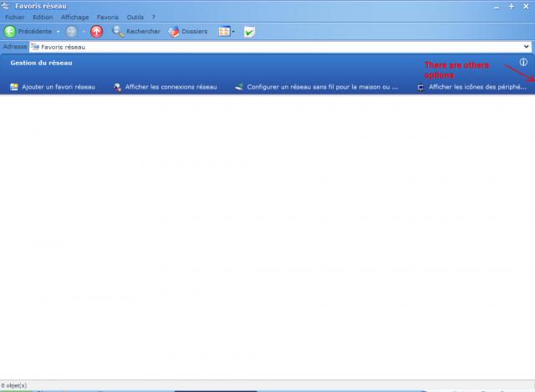Click the wireless network setup icon
Image resolution: width=535 pixels, height=392 pixels.
(x=239, y=87)
